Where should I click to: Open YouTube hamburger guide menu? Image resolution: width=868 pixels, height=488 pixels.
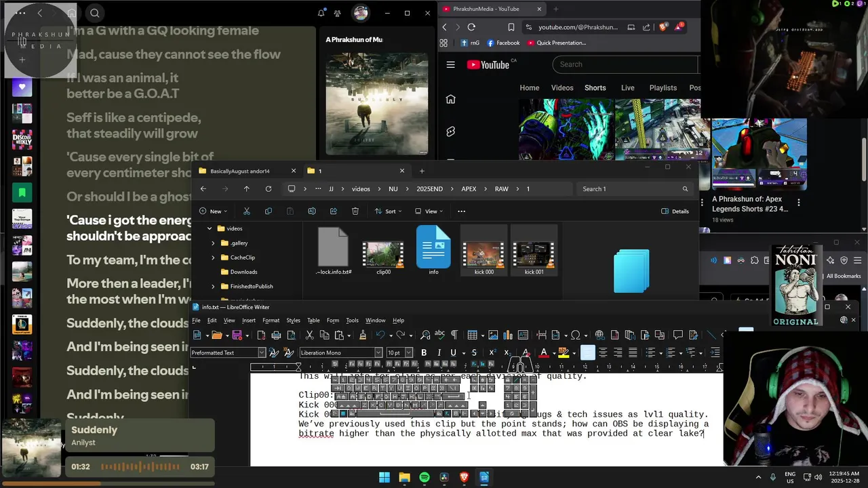[450, 64]
